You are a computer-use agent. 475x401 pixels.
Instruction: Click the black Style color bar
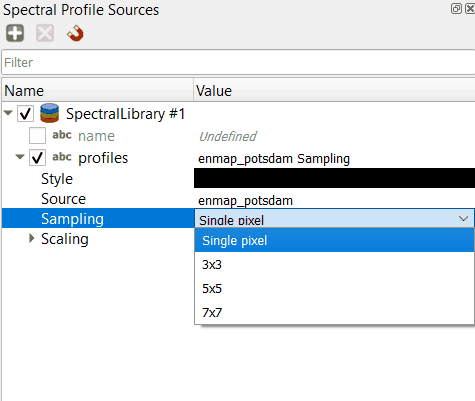(334, 178)
